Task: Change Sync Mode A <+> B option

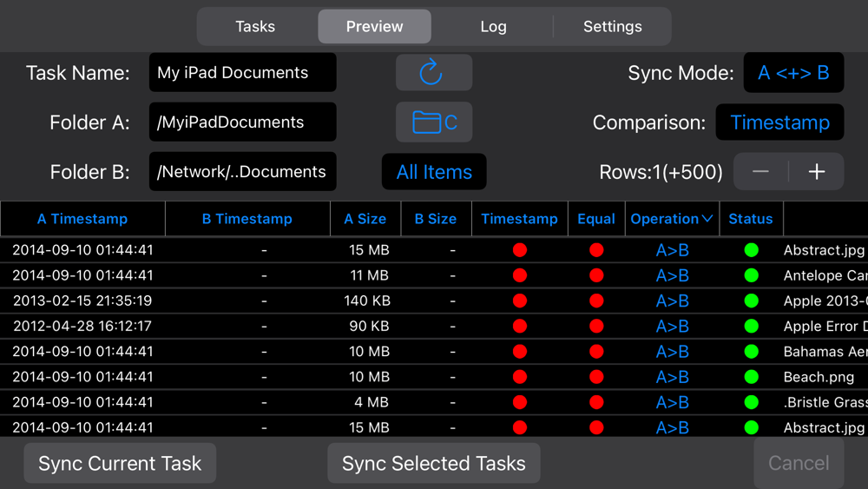Action: pos(793,73)
